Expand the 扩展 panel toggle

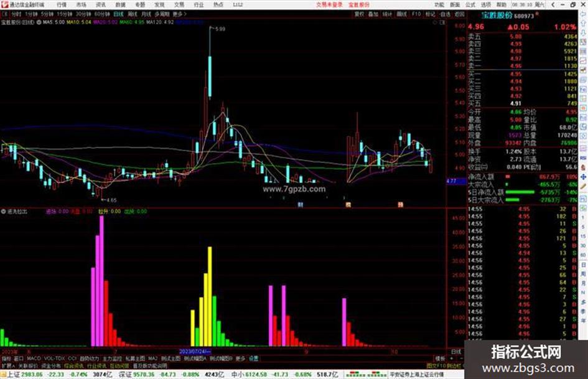[7, 365]
